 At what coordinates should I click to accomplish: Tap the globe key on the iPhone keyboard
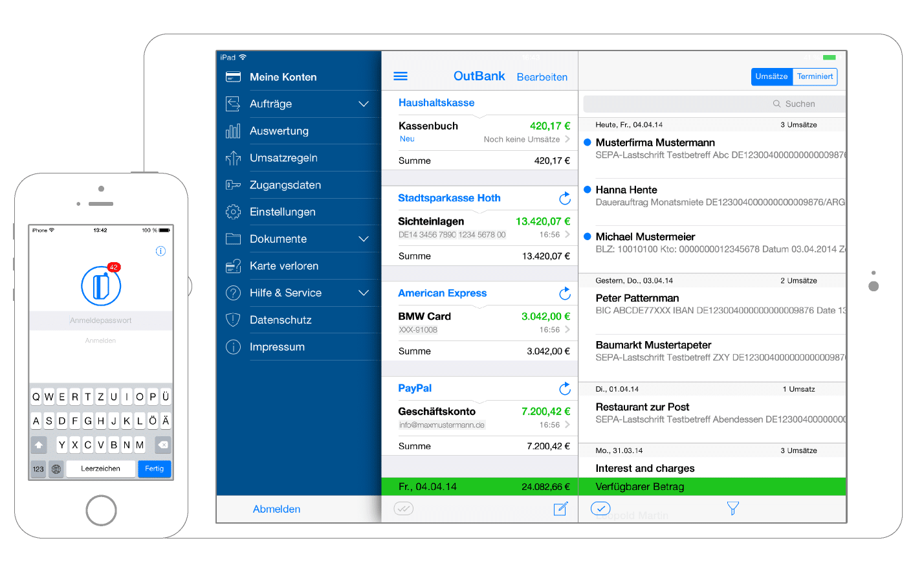coord(56,469)
